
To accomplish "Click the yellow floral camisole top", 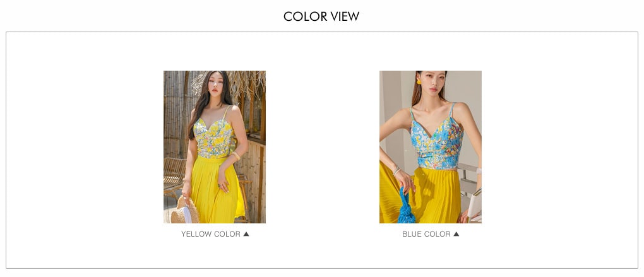I will 213,138.
